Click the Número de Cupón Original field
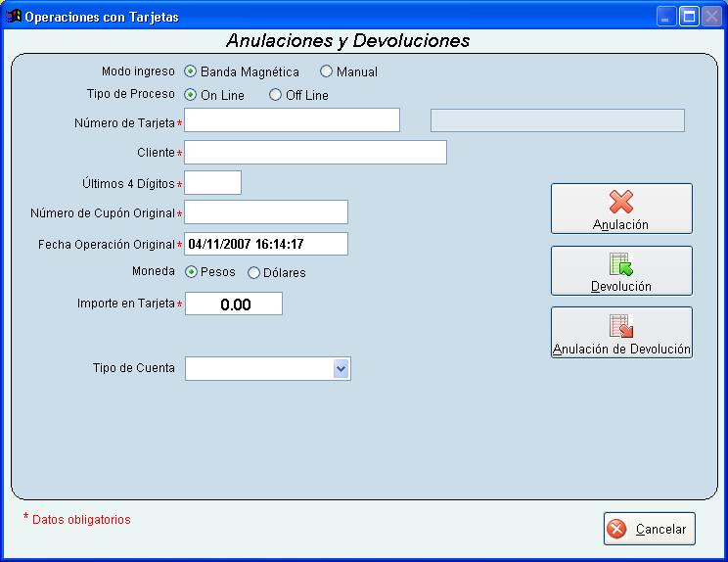This screenshot has height=562, width=728. coord(266,212)
